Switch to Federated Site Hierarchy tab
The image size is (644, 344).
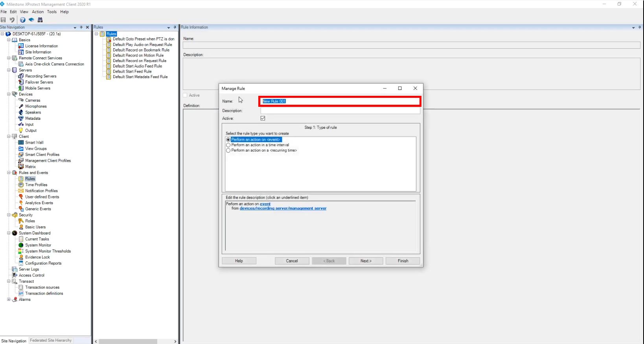(x=51, y=340)
